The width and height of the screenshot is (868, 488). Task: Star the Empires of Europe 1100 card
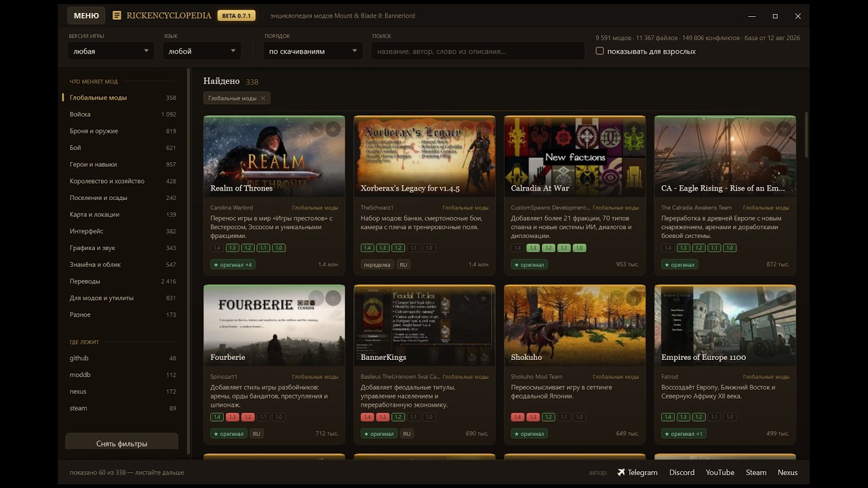[x=784, y=298]
